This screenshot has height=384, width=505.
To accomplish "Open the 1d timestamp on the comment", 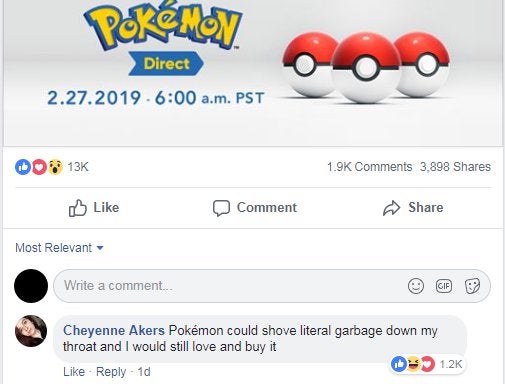I will [144, 372].
